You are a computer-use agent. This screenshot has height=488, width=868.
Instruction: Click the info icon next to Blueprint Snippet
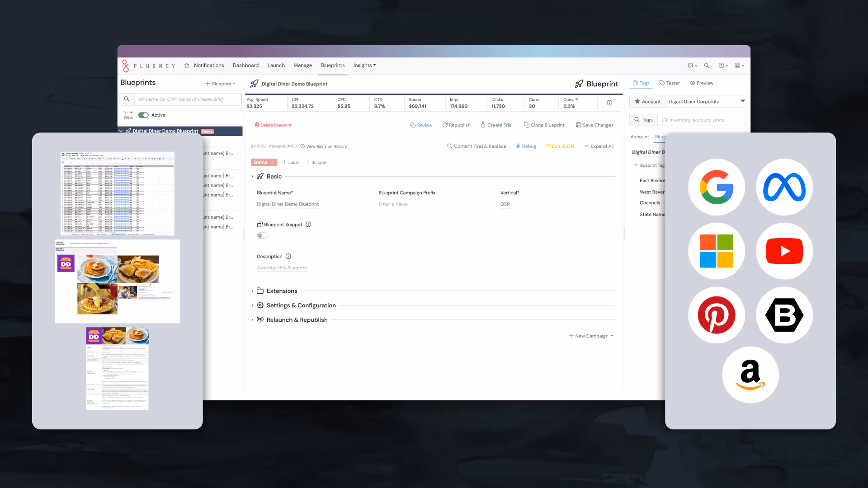(x=308, y=225)
